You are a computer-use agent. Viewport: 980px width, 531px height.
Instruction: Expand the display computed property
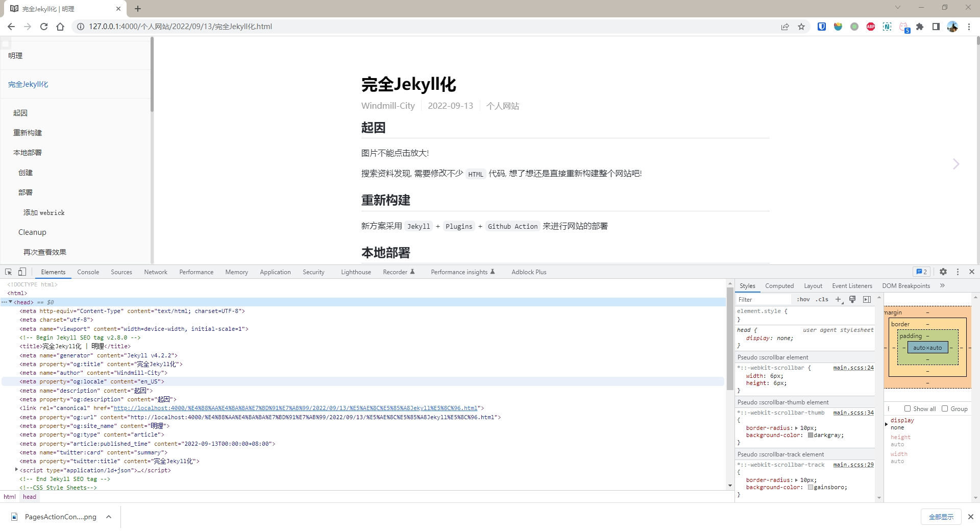click(887, 424)
